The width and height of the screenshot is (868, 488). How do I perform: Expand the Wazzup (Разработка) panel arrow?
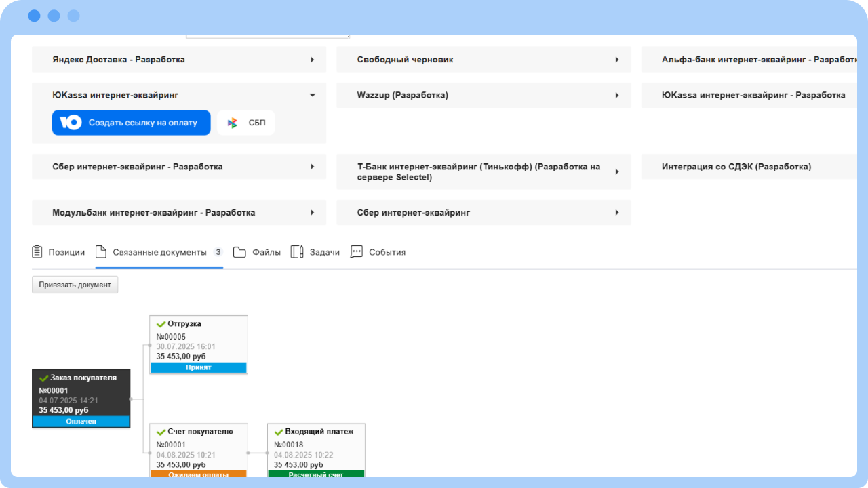pyautogui.click(x=617, y=96)
